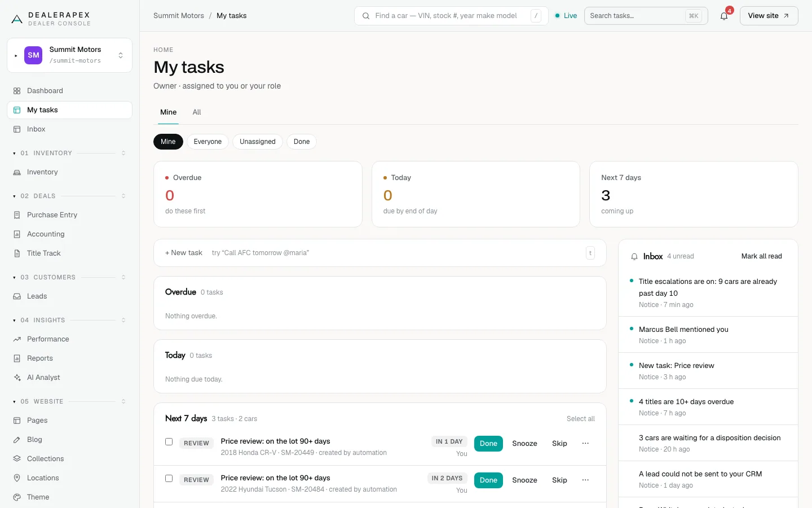Open Reports from the sidebar
Viewport: 812px width, 508px height.
pos(69,358)
